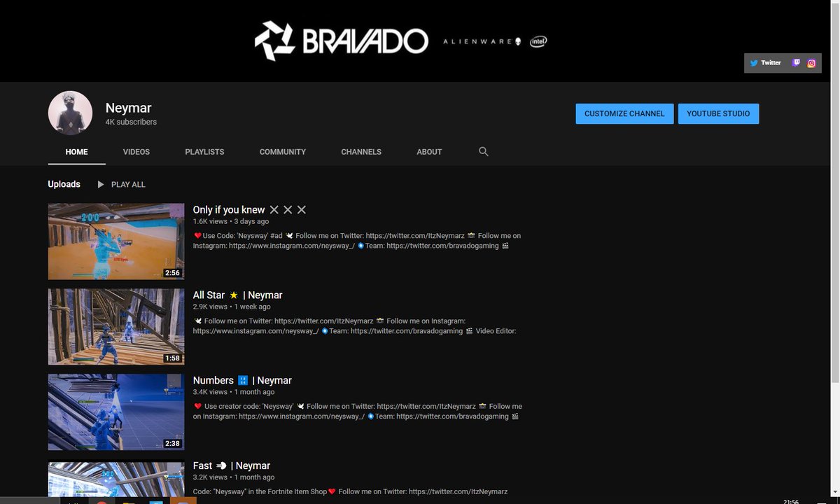Click the 2:38 duration badge

click(172, 444)
